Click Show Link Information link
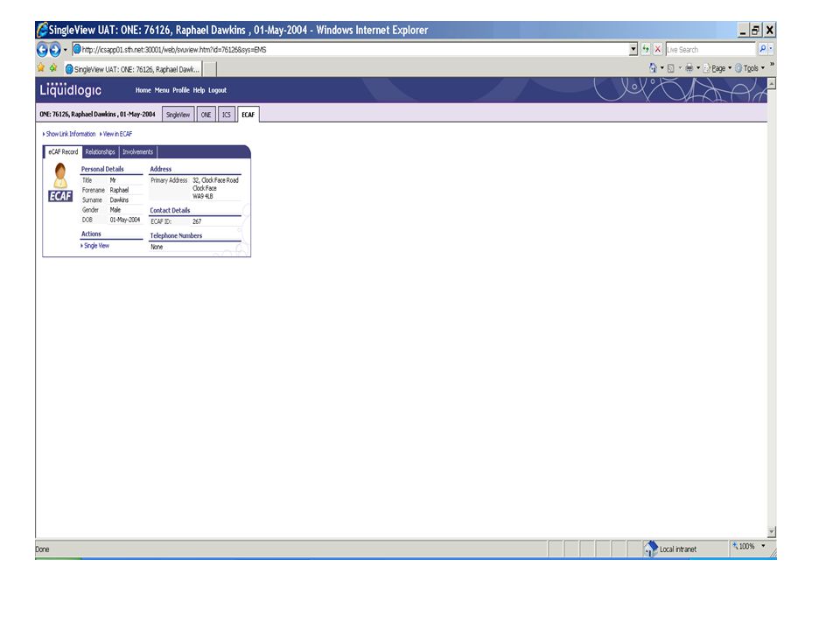840x630 pixels. [69, 134]
